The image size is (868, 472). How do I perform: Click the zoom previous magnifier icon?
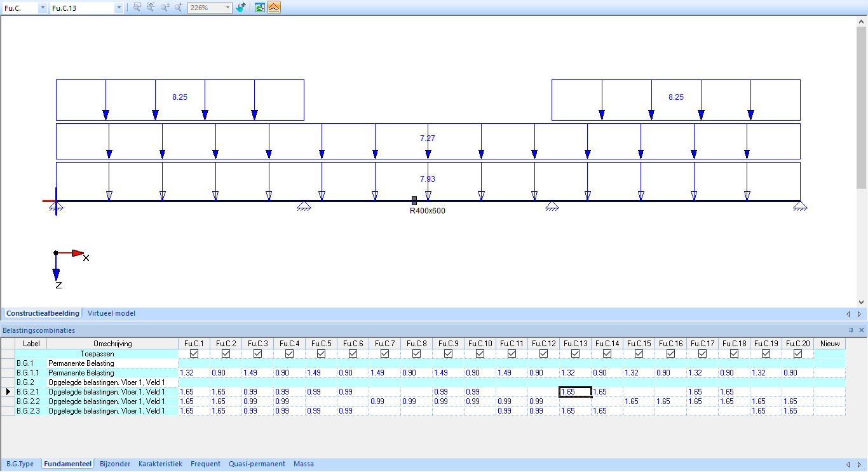(179, 8)
